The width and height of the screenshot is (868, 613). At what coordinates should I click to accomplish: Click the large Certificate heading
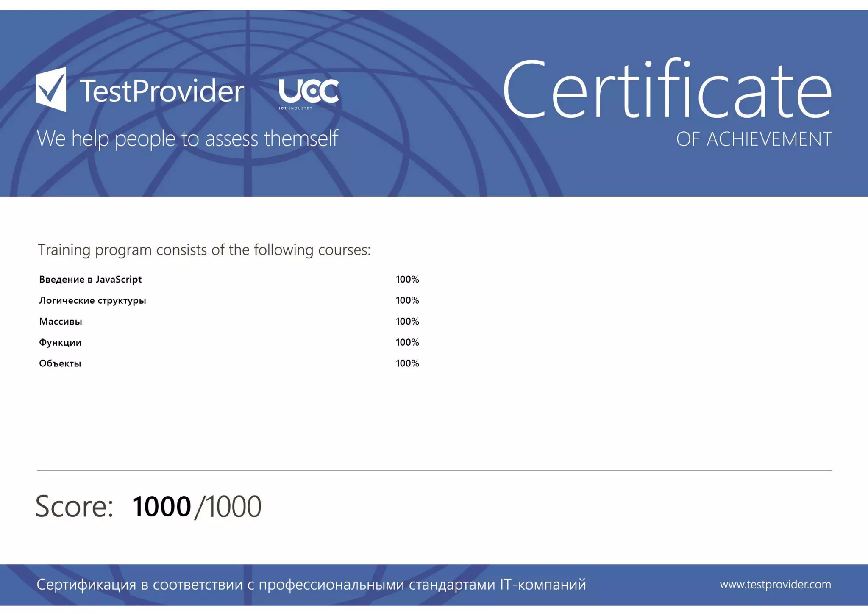tap(667, 89)
